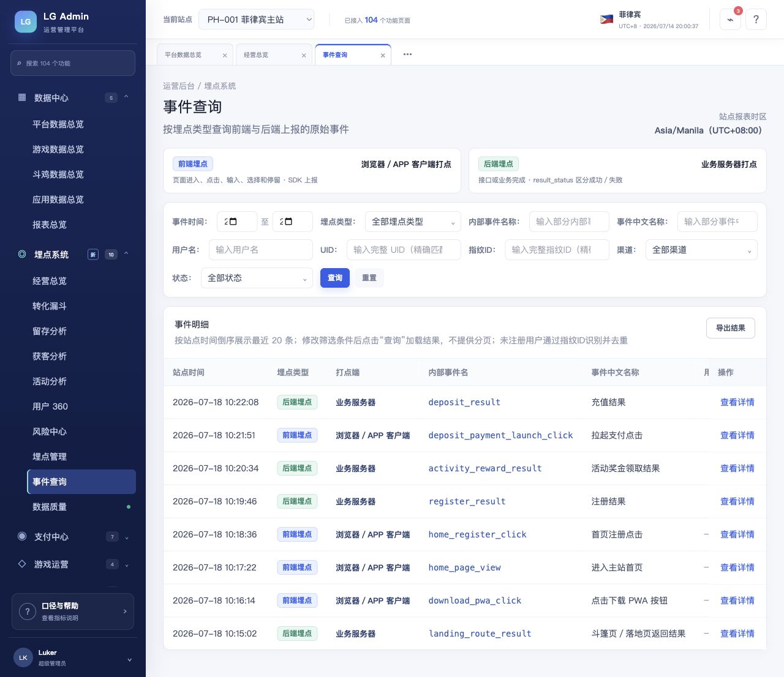Focus the UID input field
This screenshot has height=677, width=784.
pyautogui.click(x=404, y=250)
